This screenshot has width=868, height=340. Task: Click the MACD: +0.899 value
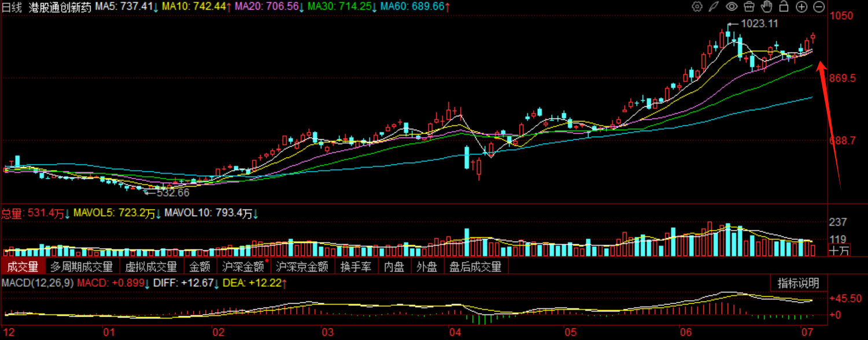coord(114,283)
